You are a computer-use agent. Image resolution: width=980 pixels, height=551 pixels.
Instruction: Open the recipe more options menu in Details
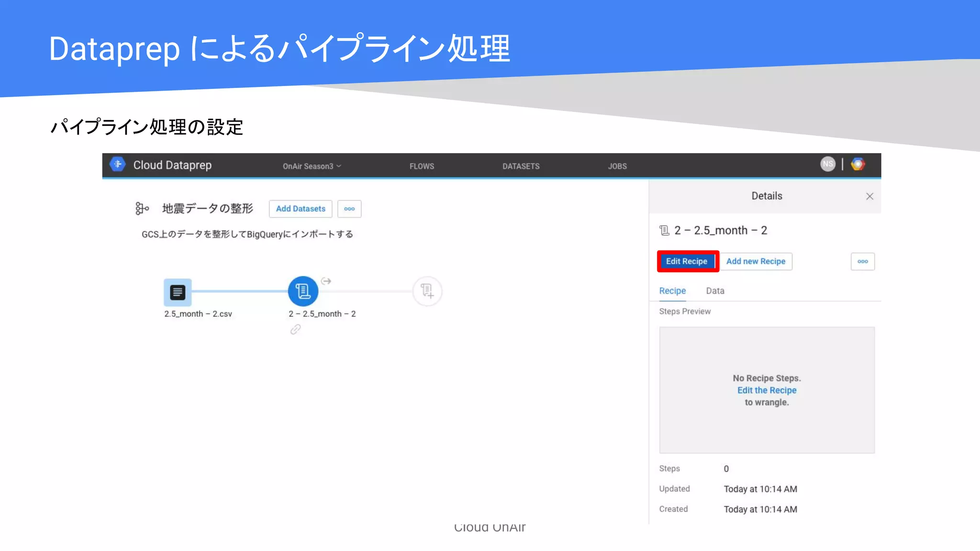click(x=862, y=261)
